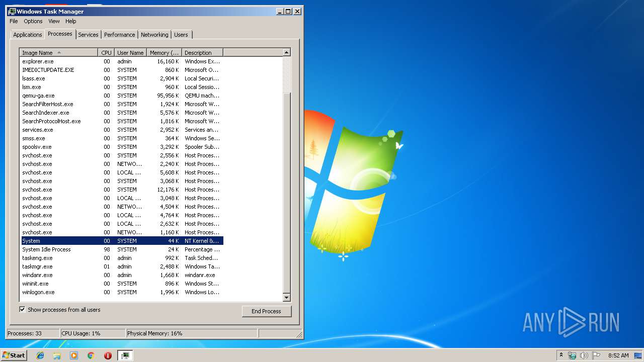Select svchost.exe using 5,608 K memory
Viewport: 644px width, 362px height.
tap(121, 172)
